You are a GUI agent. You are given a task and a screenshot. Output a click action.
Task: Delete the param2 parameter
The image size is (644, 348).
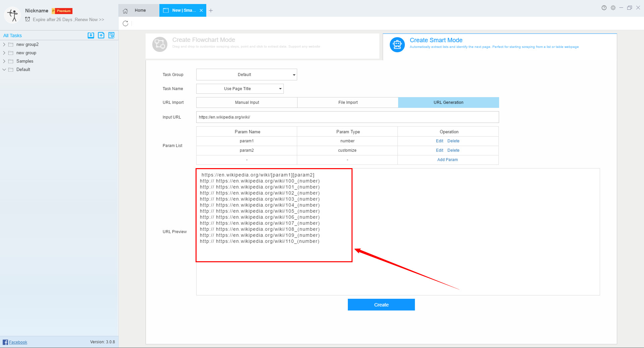coord(453,150)
